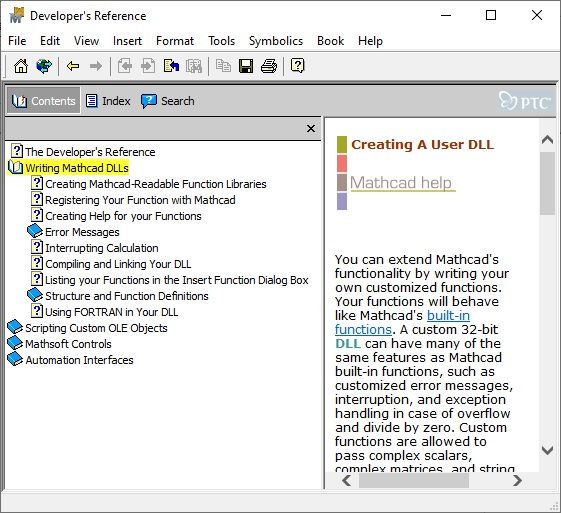561x513 pixels.
Task: Open the Format menu
Action: pyautogui.click(x=175, y=41)
